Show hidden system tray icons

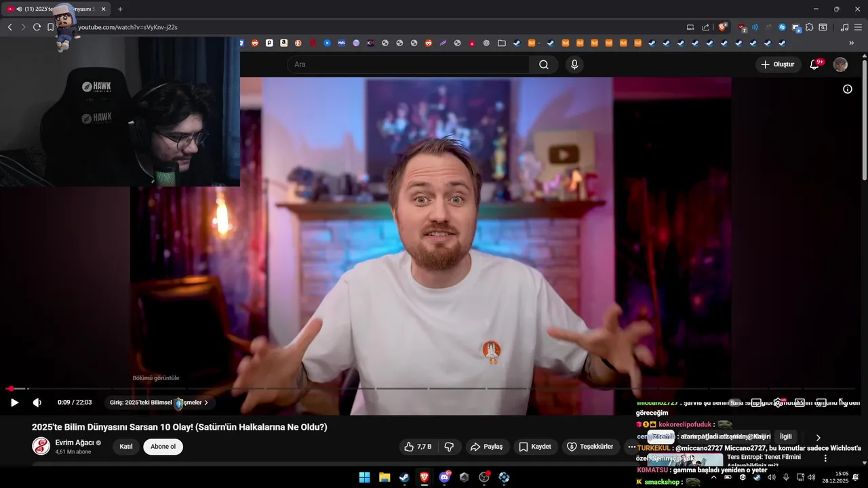[x=713, y=477]
